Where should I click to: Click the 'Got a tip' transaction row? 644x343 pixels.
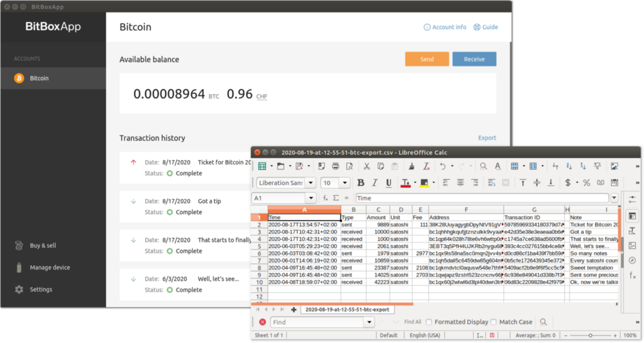point(185,206)
